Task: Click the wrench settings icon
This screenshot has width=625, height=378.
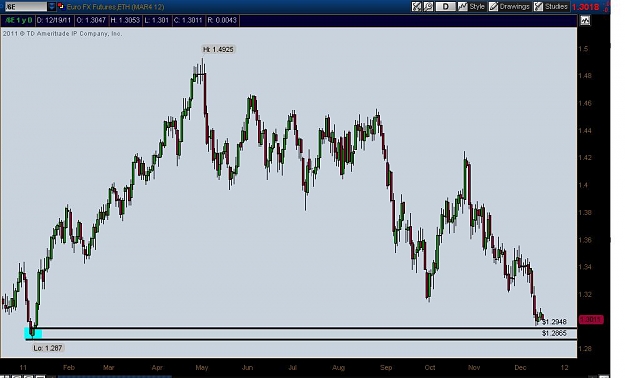Action: click(x=428, y=6)
